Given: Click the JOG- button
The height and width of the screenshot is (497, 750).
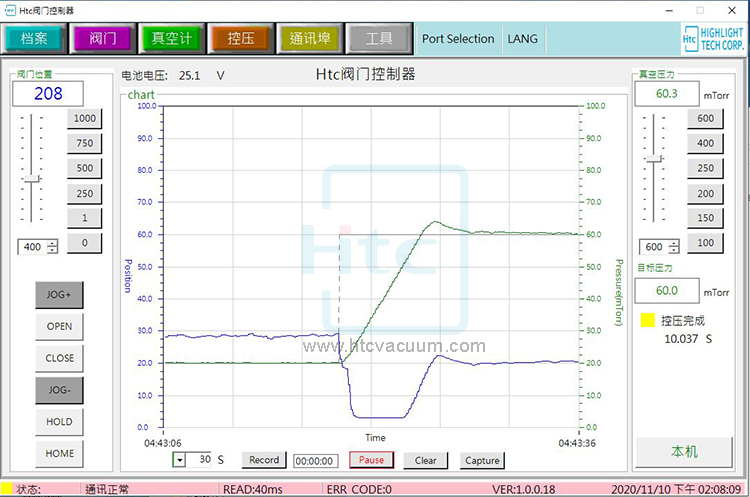Looking at the screenshot, I should coord(59,390).
